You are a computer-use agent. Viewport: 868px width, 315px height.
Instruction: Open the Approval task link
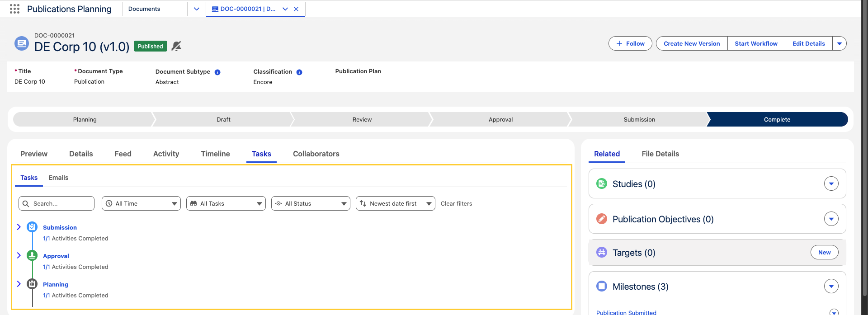pyautogui.click(x=56, y=256)
